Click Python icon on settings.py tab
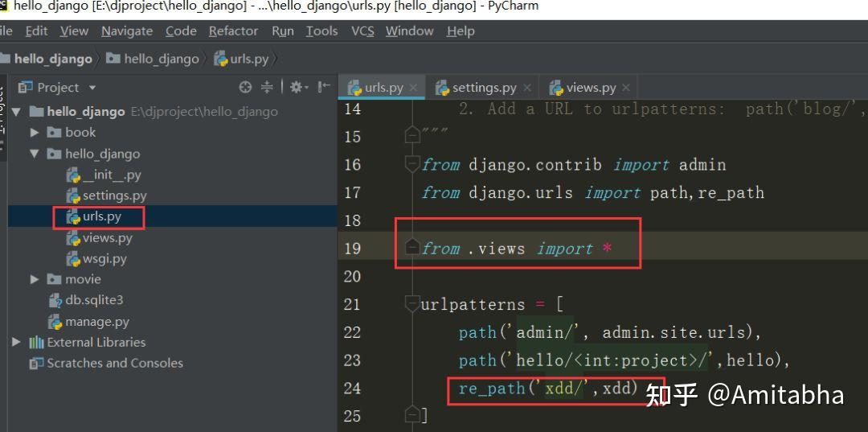868x432 pixels. [442, 88]
